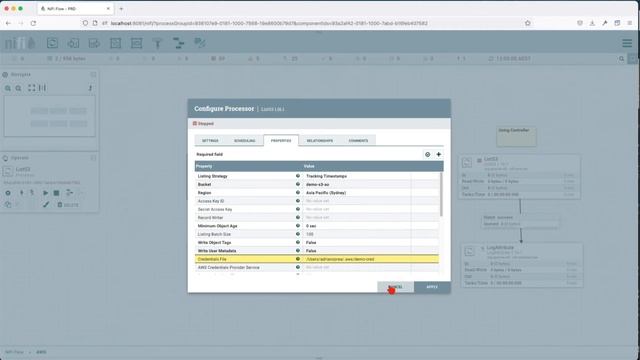Select the Input Port toolbar icon

pyautogui.click(x=73, y=43)
